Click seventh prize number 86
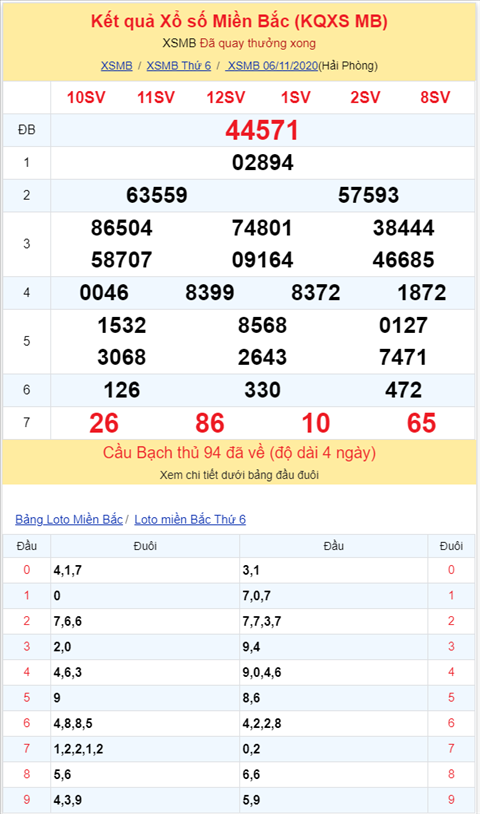This screenshot has height=814, width=480. coord(210,423)
